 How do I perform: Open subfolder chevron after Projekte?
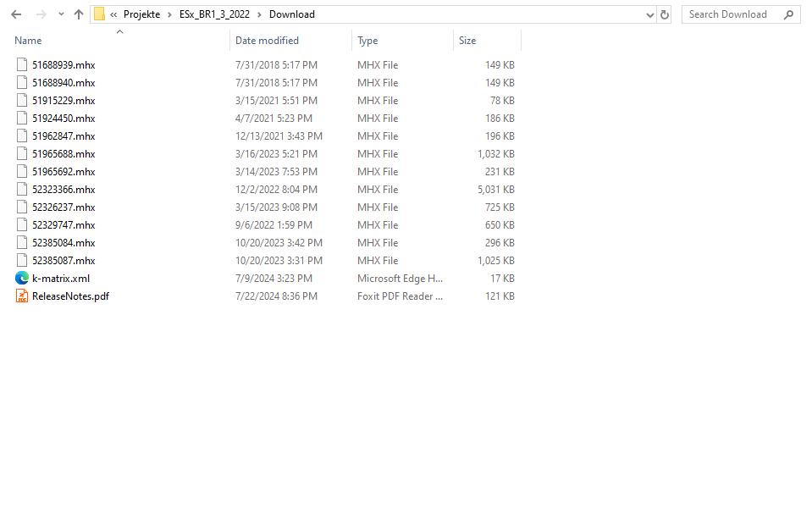point(169,14)
